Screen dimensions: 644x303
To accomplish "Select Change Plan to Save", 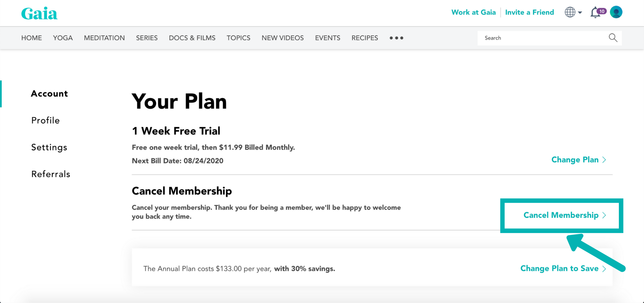I will [563, 268].
